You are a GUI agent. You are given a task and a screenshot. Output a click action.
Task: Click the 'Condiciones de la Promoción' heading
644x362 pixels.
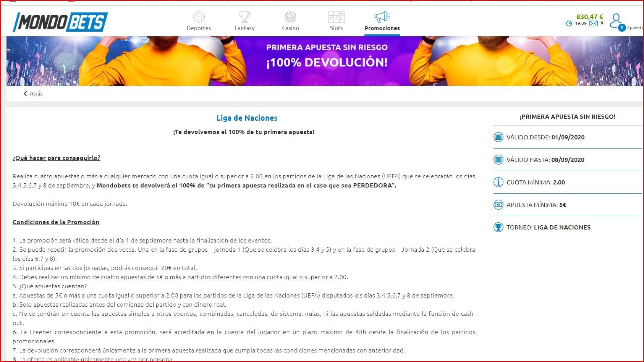point(56,222)
